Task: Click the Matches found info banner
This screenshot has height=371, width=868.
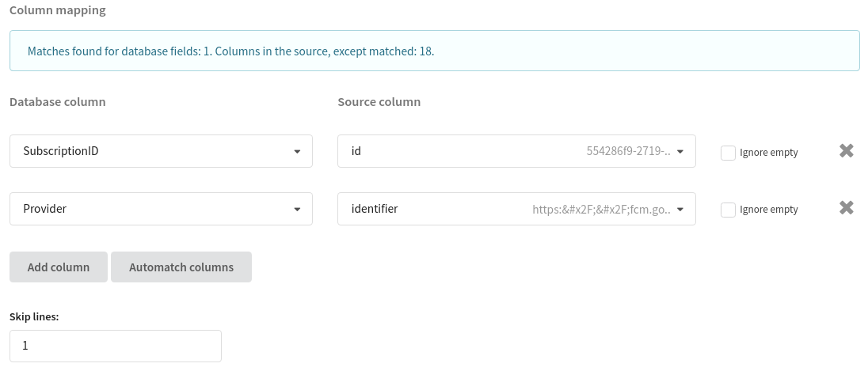Action: [x=434, y=51]
